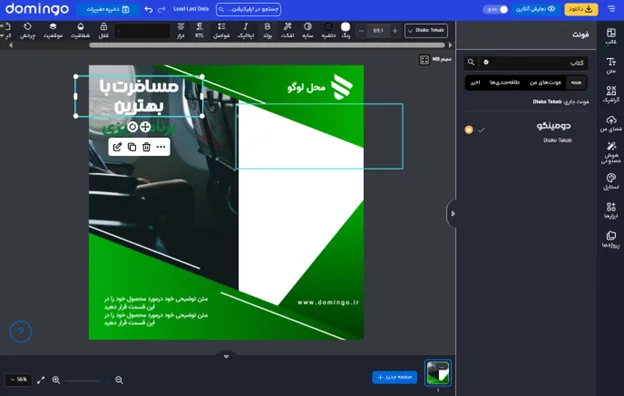Image resolution: width=624 pixels, height=396 pixels.
Task: Click the font size value field showing 69.1
Action: (378, 31)
